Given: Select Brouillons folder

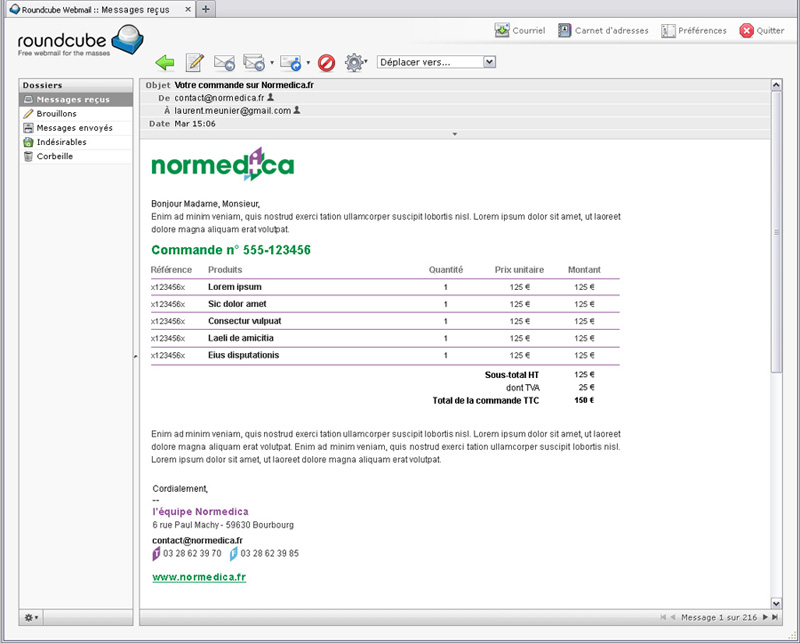Looking at the screenshot, I should coord(76,114).
